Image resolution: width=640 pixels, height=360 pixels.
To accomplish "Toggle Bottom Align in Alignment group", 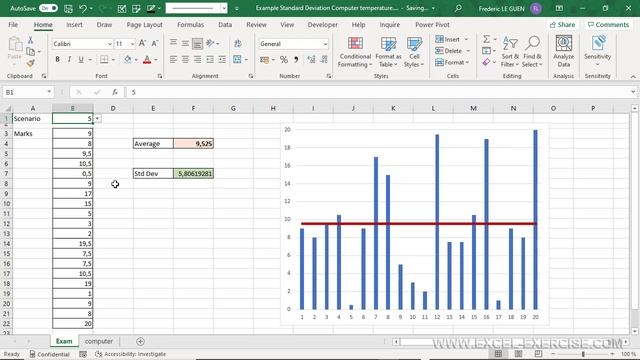I will 198,43.
